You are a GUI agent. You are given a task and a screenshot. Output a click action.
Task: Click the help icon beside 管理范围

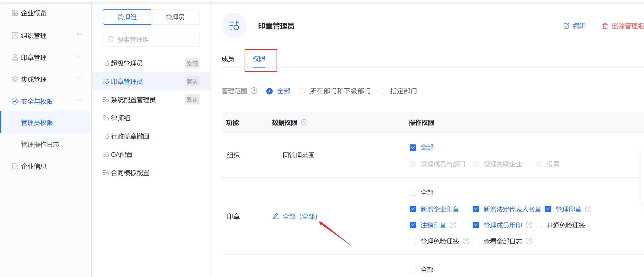[254, 91]
